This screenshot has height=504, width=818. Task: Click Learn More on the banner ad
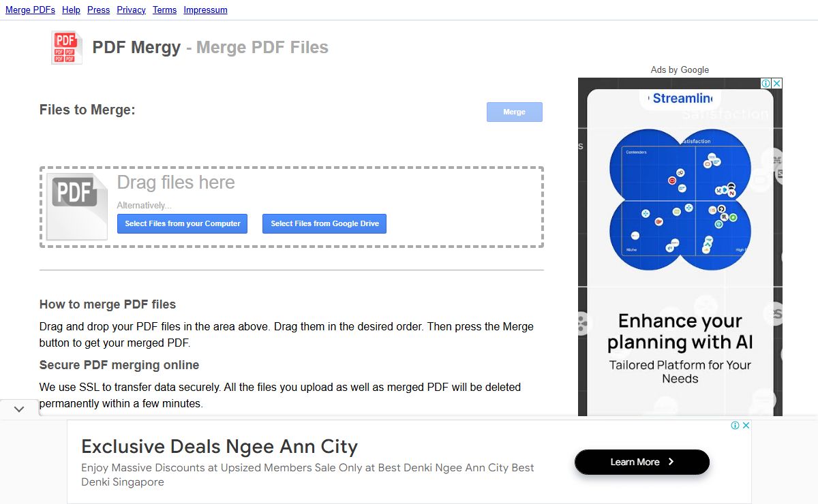642,462
